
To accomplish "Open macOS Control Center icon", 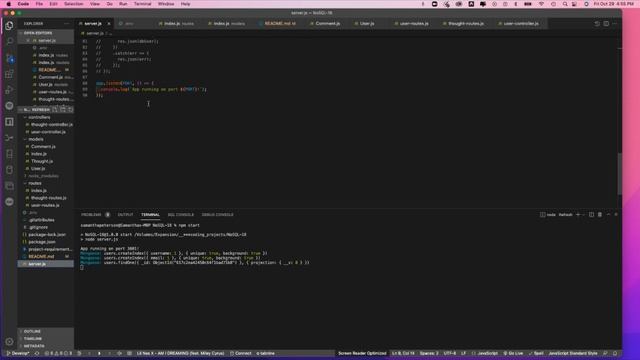I will point(575,4).
